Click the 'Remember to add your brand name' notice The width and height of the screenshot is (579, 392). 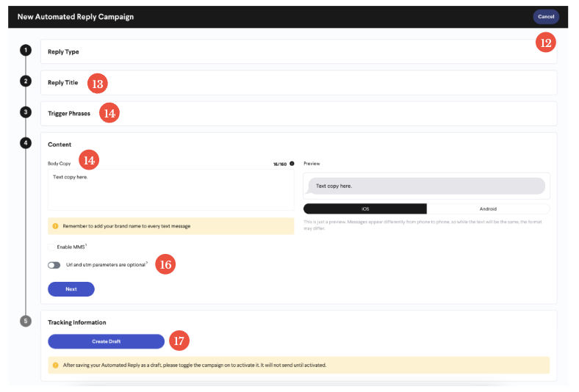170,226
